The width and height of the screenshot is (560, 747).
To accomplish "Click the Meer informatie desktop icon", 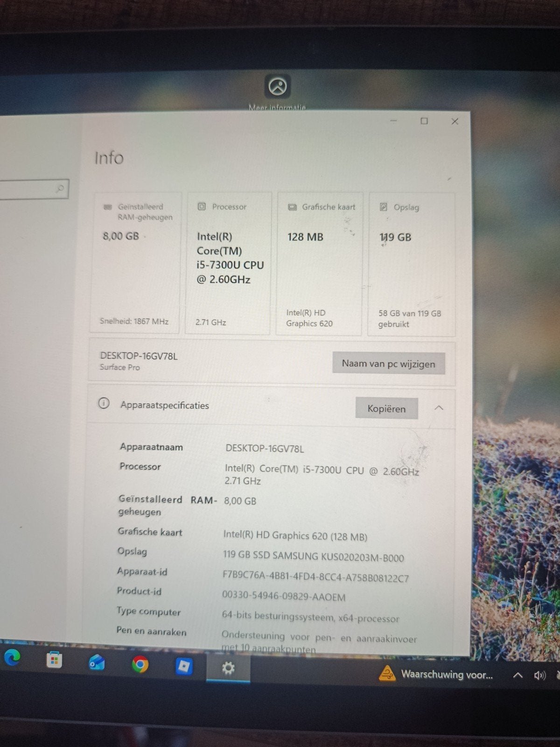I will point(277,92).
